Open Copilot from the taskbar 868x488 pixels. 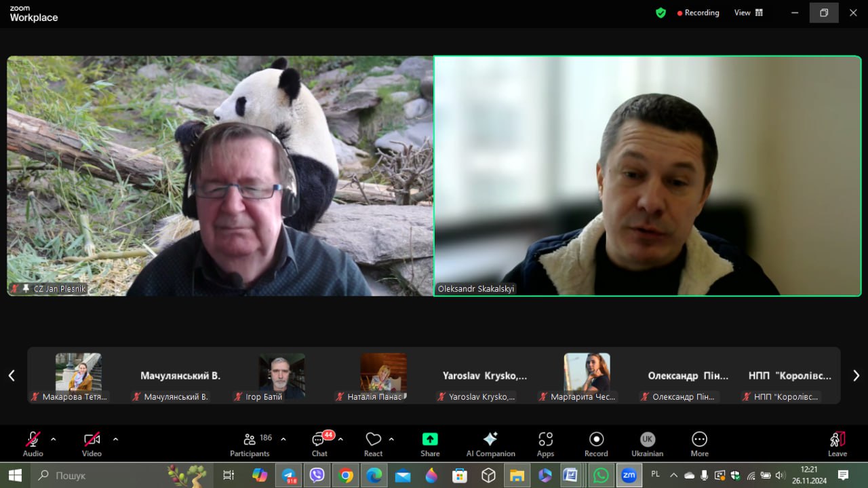click(260, 476)
